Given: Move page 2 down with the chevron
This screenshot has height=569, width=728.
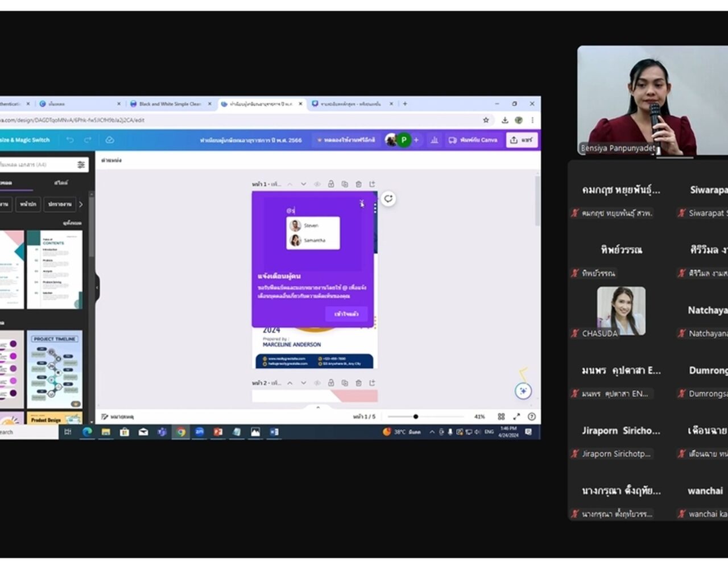Looking at the screenshot, I should [x=303, y=383].
